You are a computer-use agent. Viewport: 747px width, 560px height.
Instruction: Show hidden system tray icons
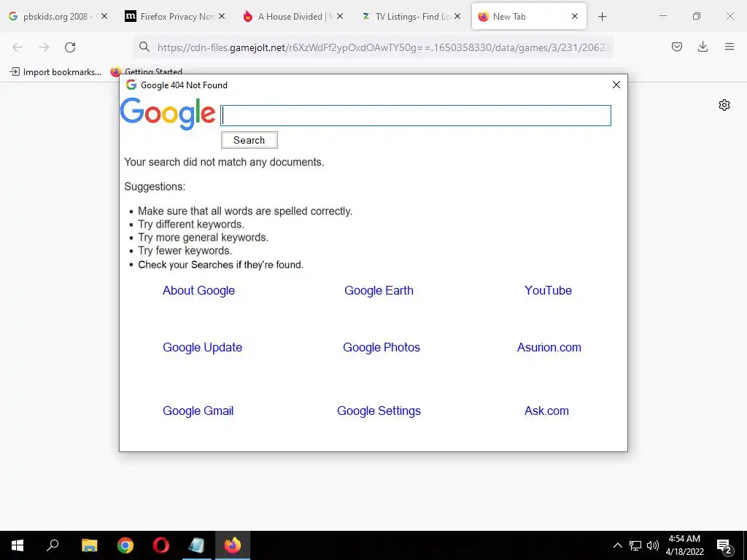[x=617, y=545]
